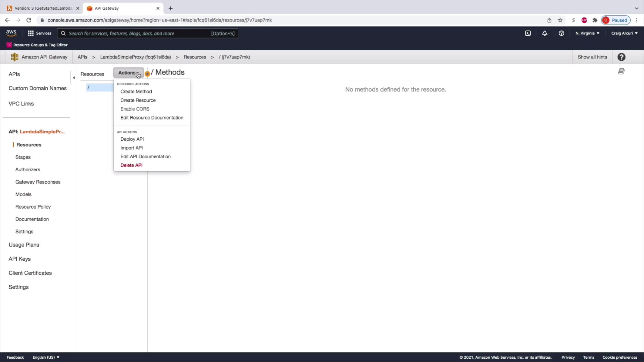Click Show all hints button

(592, 57)
